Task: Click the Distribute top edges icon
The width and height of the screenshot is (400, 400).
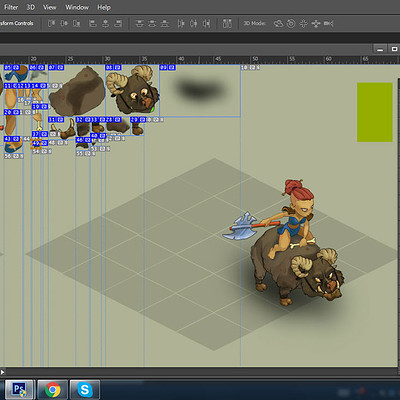Action: [x=140, y=23]
